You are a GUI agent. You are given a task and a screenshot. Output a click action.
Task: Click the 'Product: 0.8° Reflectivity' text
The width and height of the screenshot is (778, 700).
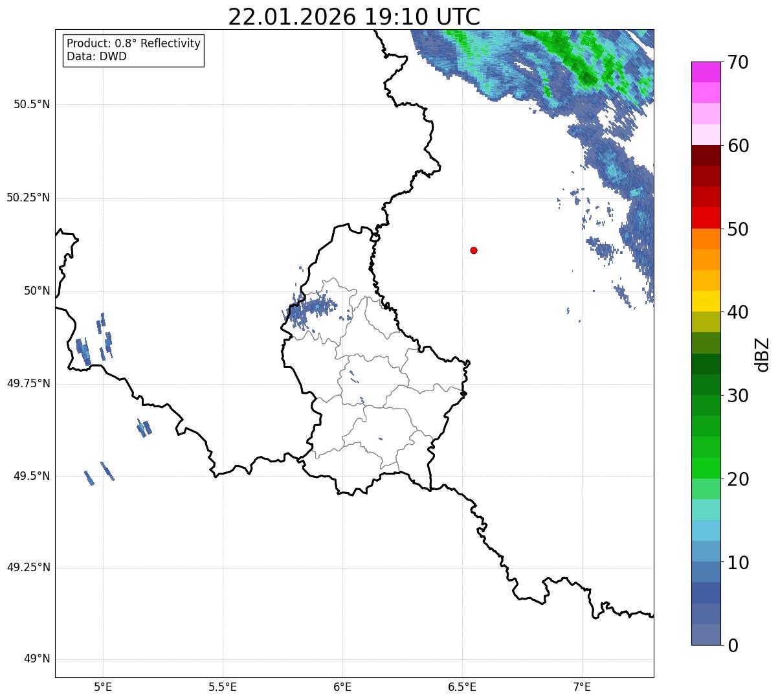click(x=134, y=43)
